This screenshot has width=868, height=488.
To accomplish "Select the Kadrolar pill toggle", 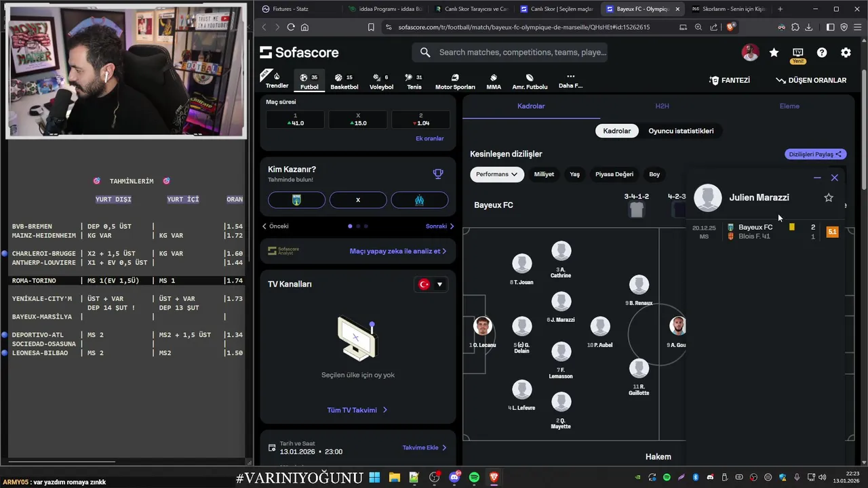I will [617, 131].
